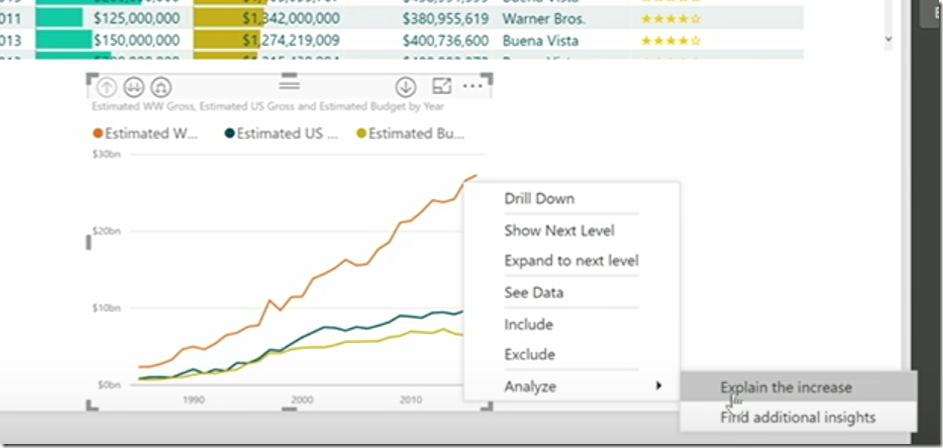
Task: Choose Include from the context menu
Action: coord(528,324)
